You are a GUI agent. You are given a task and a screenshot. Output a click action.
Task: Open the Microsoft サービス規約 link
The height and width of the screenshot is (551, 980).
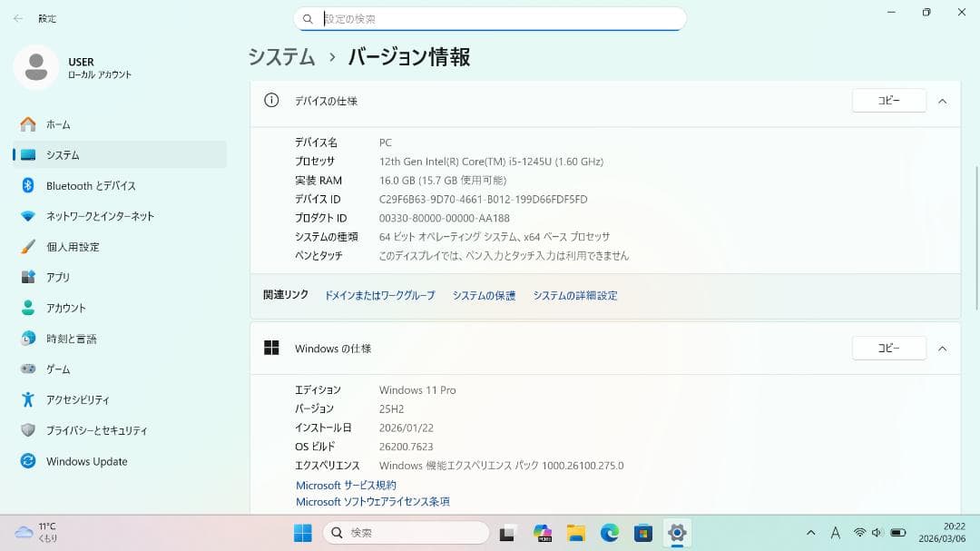pos(345,485)
